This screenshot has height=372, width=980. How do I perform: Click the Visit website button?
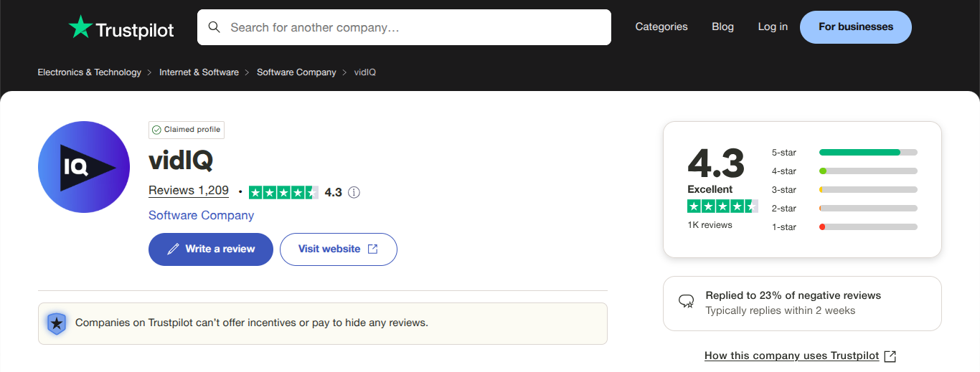click(338, 249)
